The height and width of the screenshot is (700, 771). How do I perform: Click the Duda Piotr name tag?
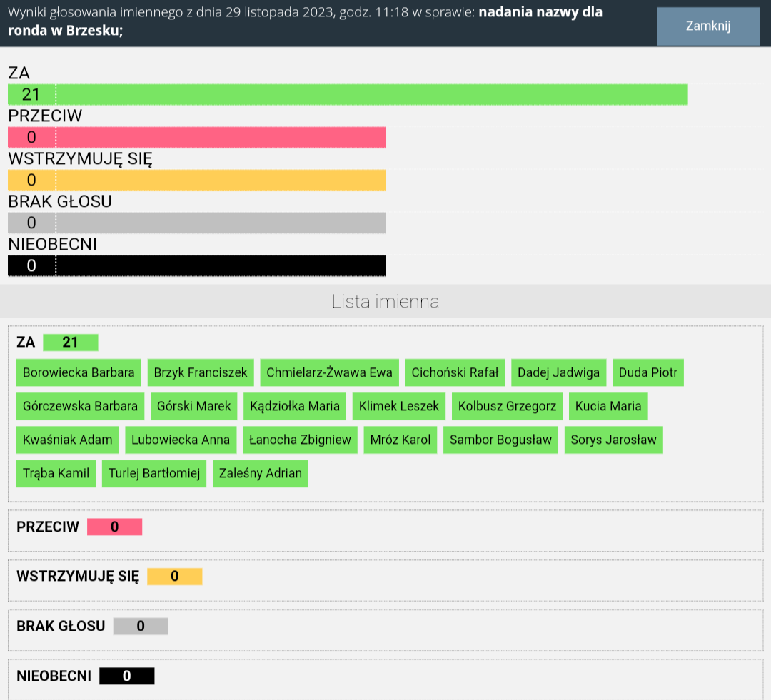[648, 372]
